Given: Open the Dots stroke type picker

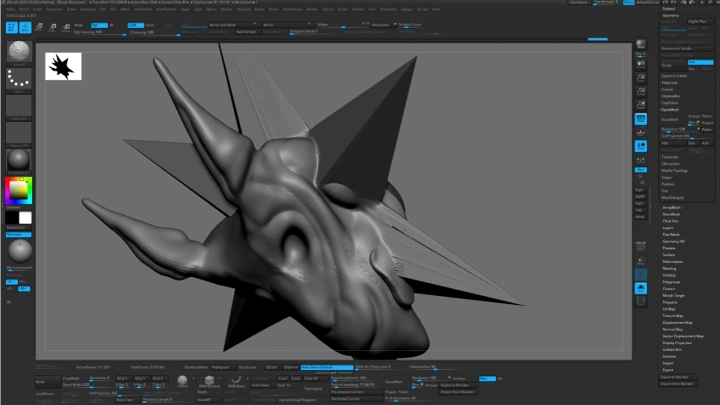Looking at the screenshot, I should 19,79.
